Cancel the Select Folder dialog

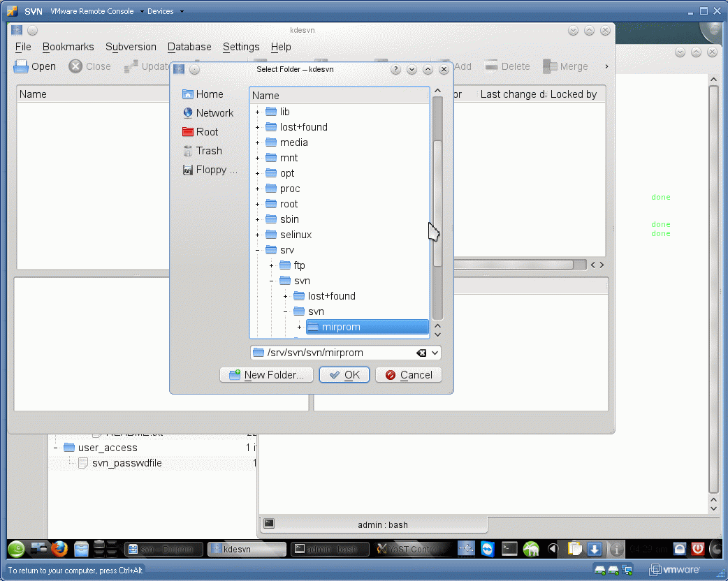tap(409, 375)
